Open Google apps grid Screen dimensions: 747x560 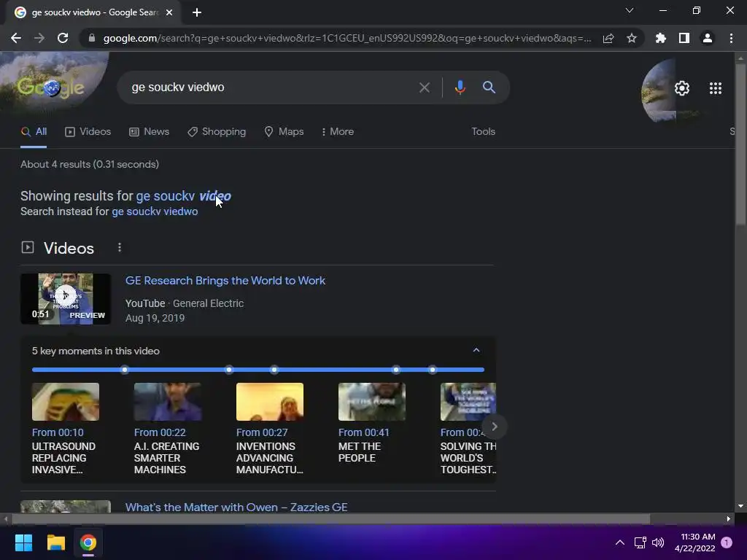715,88
